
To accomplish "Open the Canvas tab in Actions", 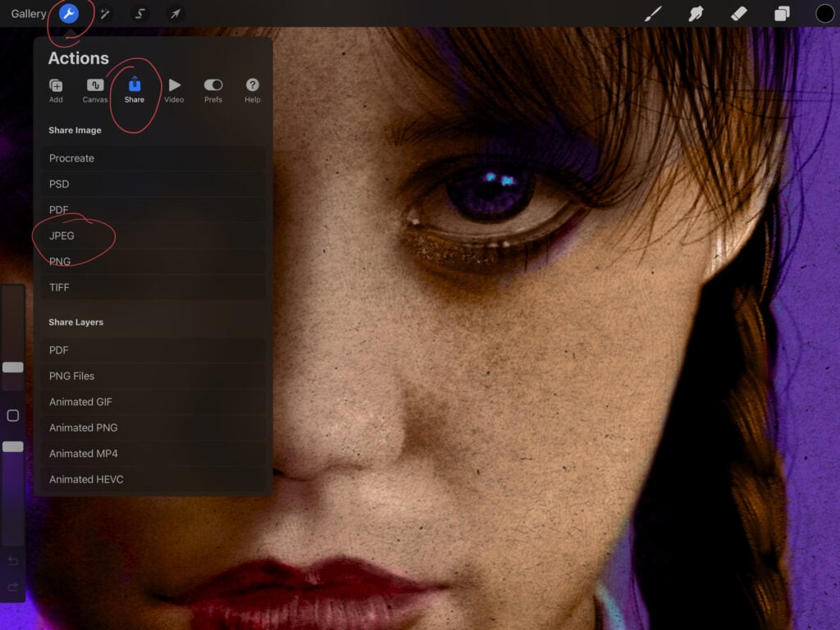I will click(x=95, y=90).
